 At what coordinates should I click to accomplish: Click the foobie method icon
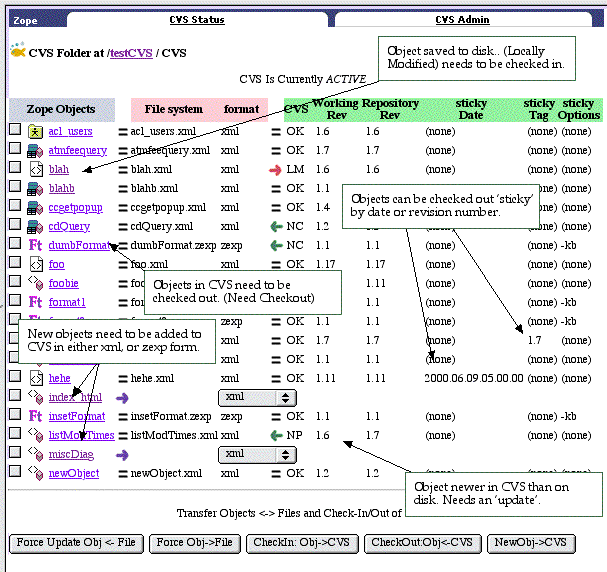coord(35,283)
